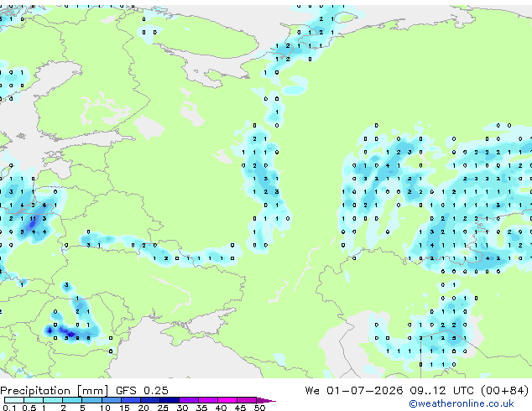Click the 'GFS 0.25' model label
532x411 pixels.
click(x=142, y=391)
